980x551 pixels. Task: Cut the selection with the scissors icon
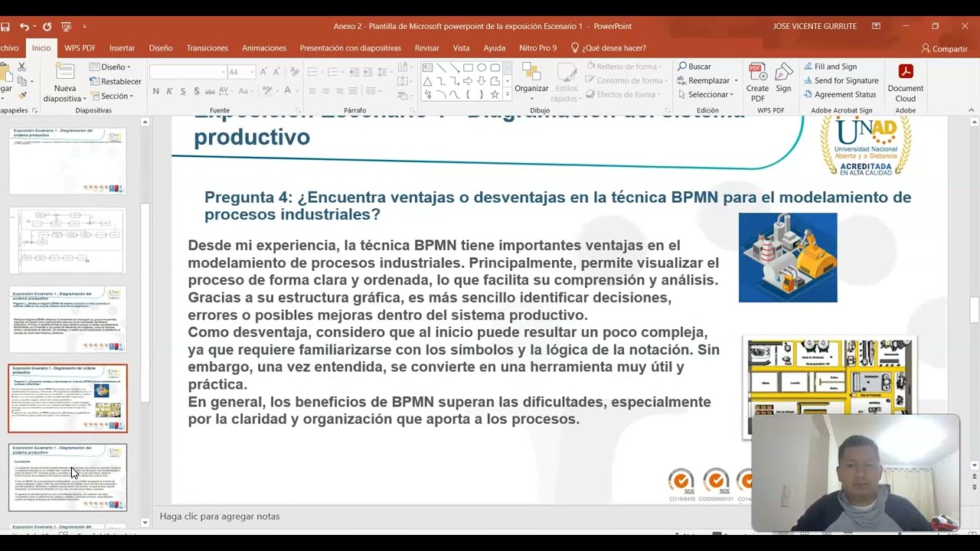21,67
